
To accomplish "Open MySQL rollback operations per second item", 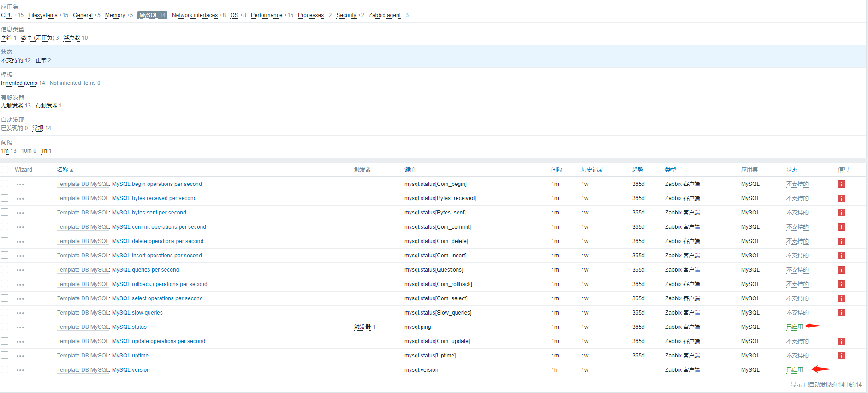I will tap(160, 284).
